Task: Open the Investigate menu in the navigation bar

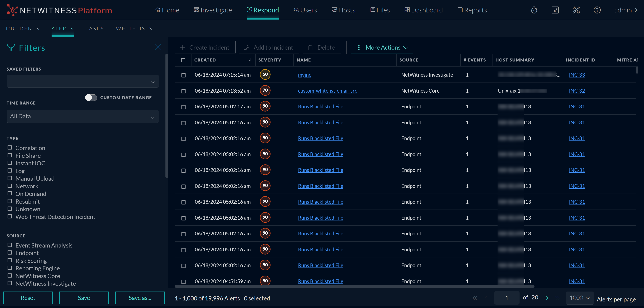Action: (213, 10)
